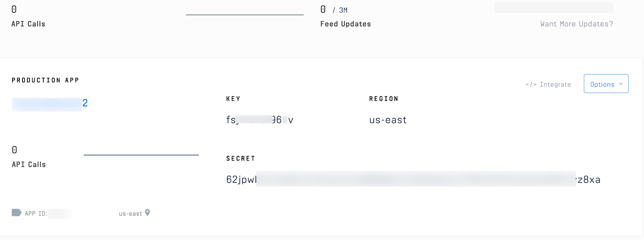Image resolution: width=644 pixels, height=240 pixels.
Task: Click the production app usage graph line
Action: pos(141,155)
